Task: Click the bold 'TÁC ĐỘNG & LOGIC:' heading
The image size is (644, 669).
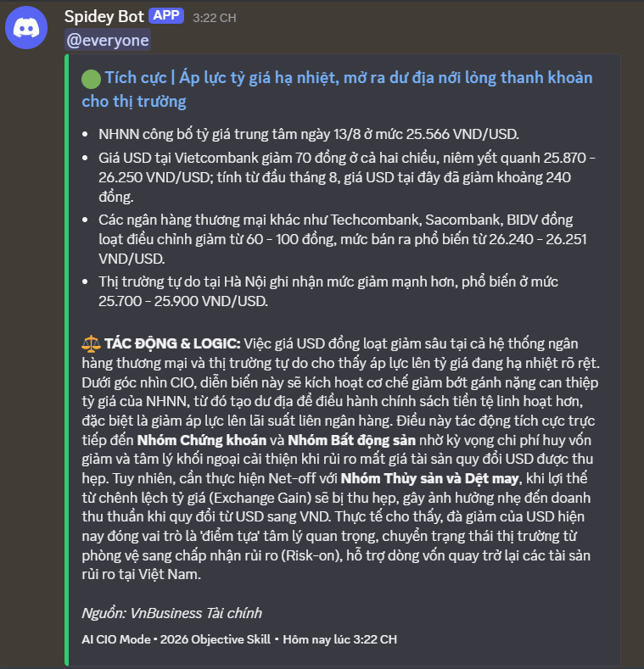Action: [x=172, y=344]
